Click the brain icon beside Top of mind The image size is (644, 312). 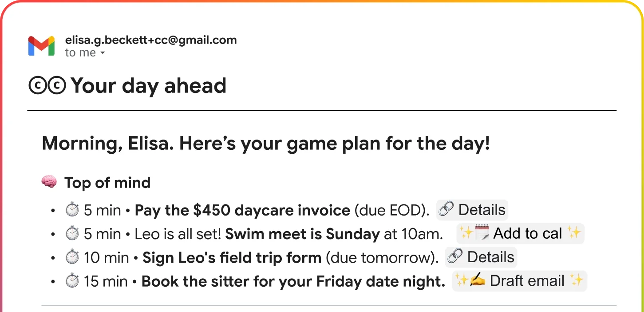(x=49, y=182)
